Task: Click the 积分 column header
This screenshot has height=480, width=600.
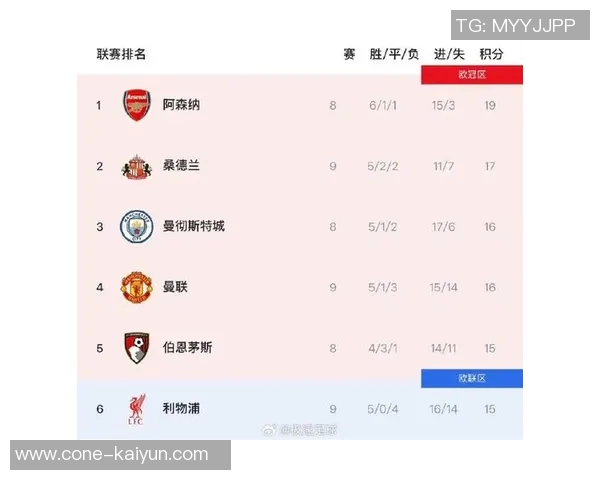Action: click(x=491, y=54)
